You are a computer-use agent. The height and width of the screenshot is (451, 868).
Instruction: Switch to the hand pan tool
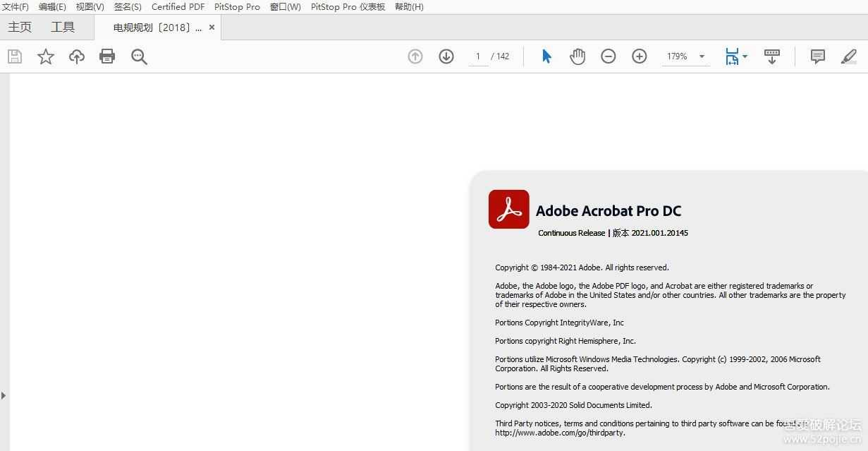577,56
